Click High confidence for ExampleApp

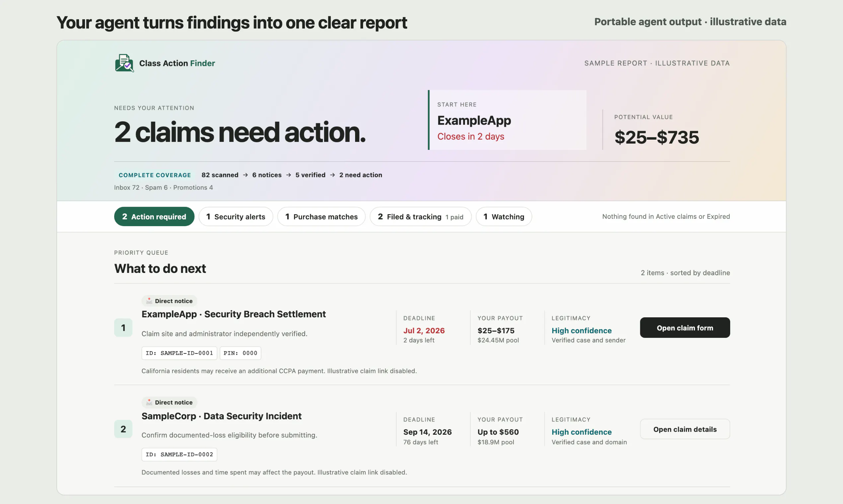pyautogui.click(x=581, y=331)
